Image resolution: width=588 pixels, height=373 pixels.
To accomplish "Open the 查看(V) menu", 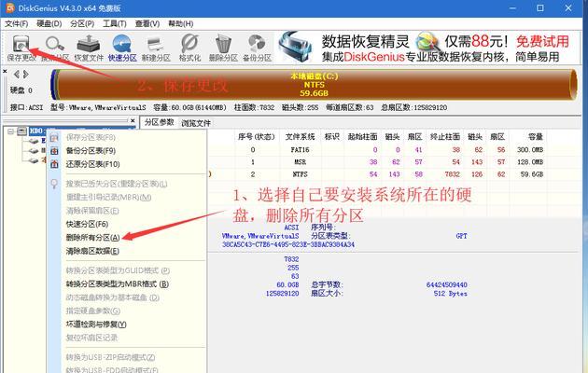I will (147, 23).
